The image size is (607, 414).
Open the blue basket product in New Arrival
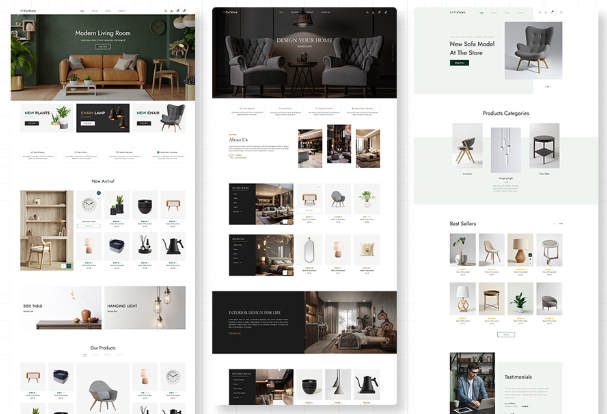(x=117, y=246)
